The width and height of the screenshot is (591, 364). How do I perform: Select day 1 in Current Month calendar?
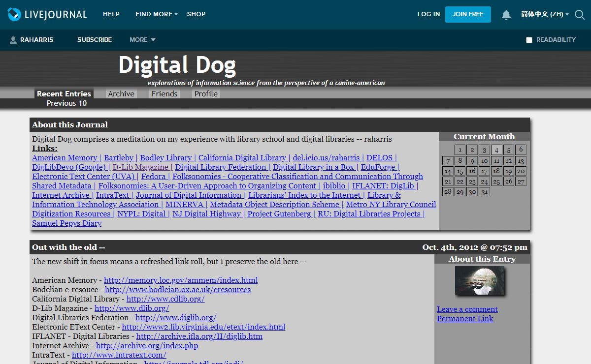point(460,150)
